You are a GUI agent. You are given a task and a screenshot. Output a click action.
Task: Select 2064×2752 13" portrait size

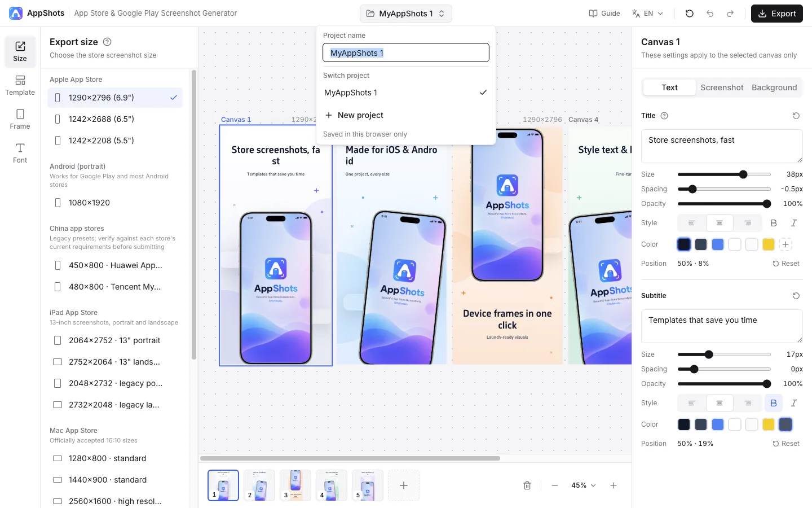(x=115, y=340)
